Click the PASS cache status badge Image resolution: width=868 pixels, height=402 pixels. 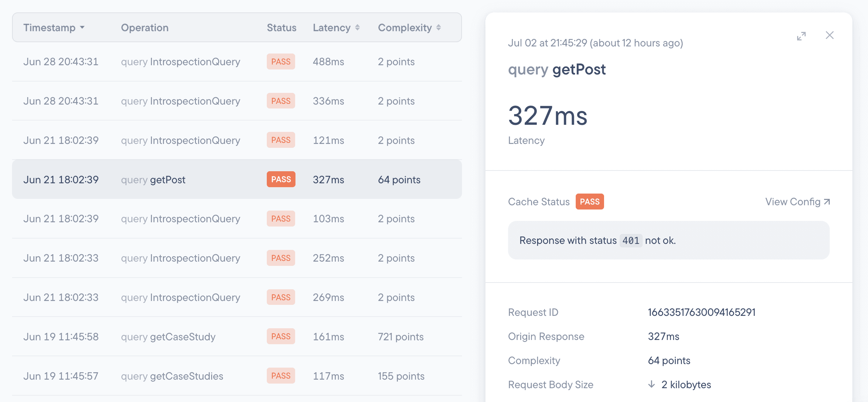(590, 202)
